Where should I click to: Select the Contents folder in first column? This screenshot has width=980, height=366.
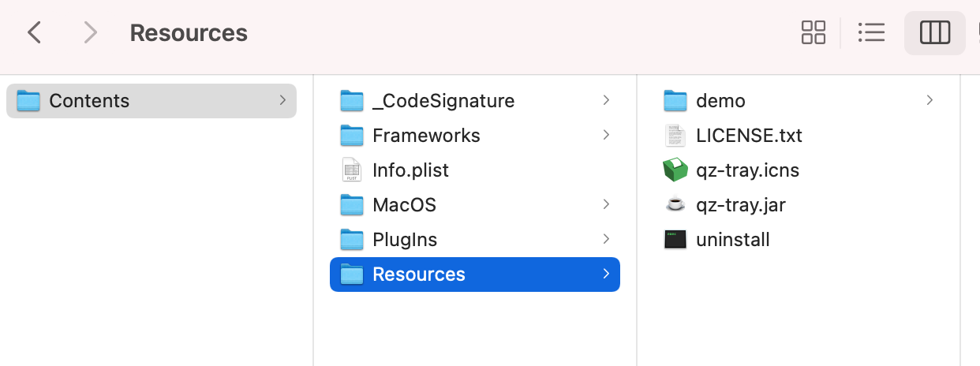[89, 101]
